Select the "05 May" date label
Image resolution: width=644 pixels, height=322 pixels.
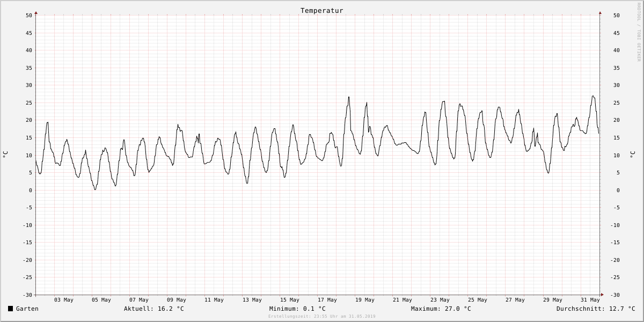click(101, 300)
